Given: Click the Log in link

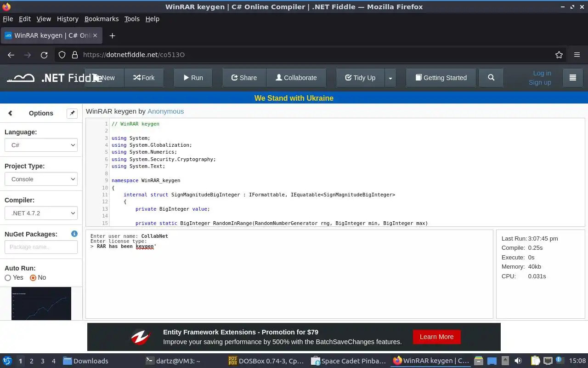Looking at the screenshot, I should pos(542,73).
